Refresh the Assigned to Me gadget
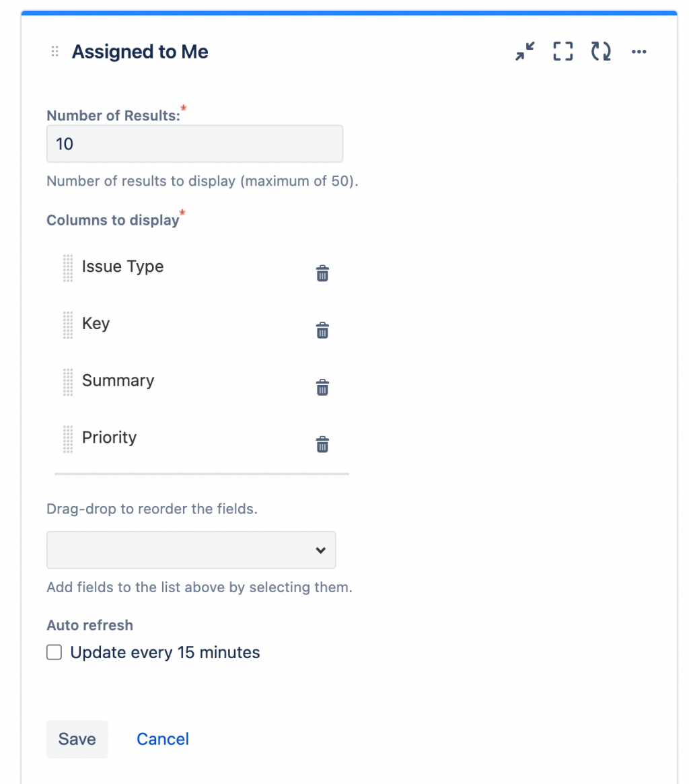This screenshot has height=784, width=689. pos(601,52)
